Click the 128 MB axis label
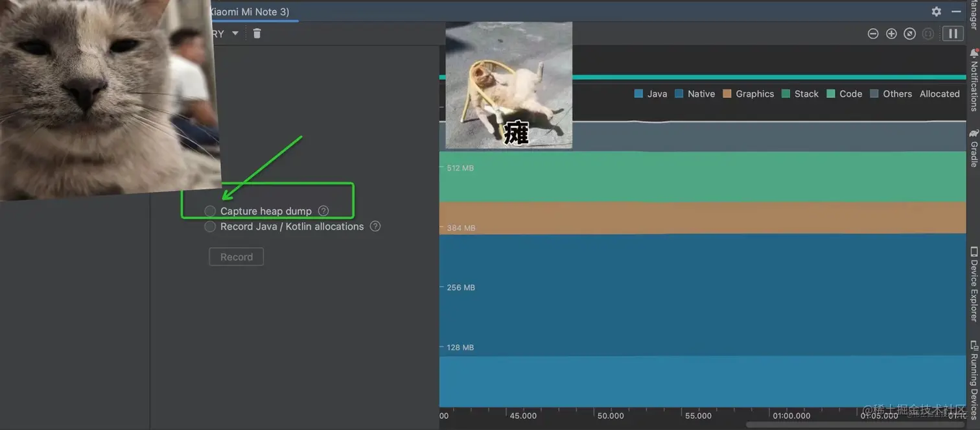Screen dimensions: 980x430 tap(460, 348)
